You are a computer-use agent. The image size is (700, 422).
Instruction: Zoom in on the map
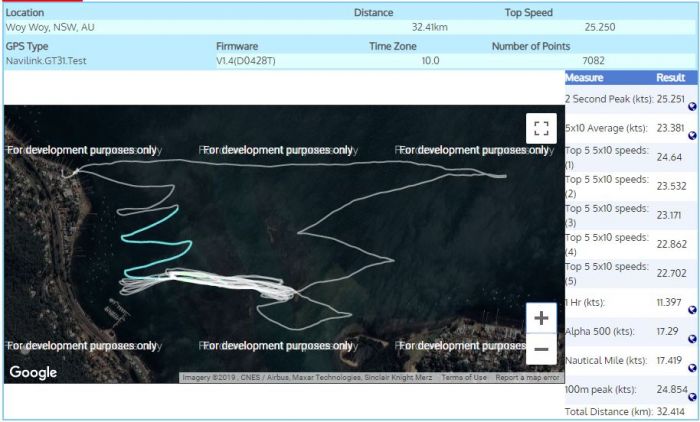pos(541,319)
